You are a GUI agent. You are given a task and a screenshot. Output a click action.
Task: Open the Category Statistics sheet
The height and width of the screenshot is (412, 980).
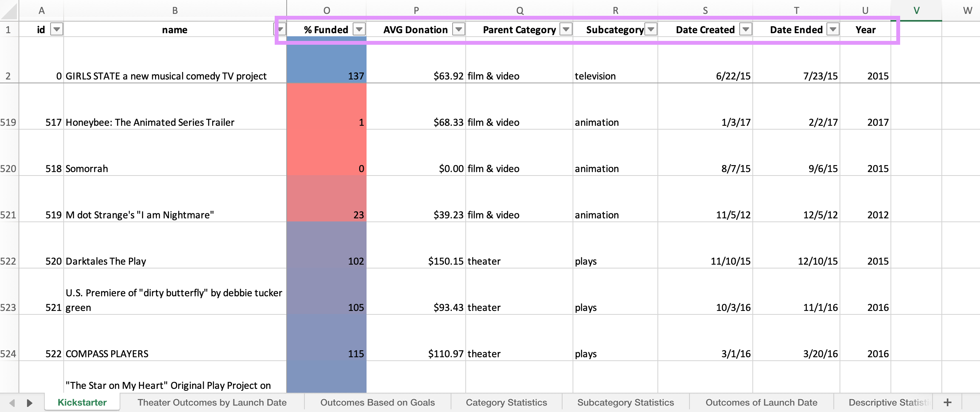[506, 402]
